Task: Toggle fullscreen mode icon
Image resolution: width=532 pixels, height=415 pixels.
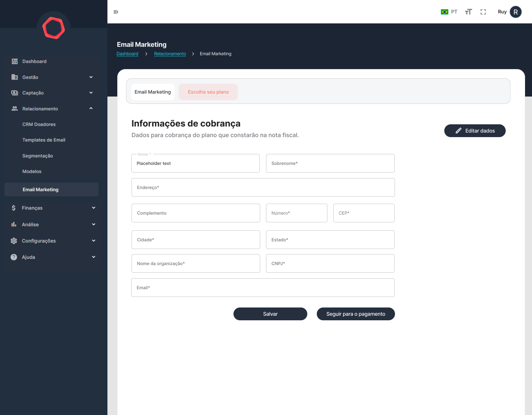Action: (x=483, y=12)
